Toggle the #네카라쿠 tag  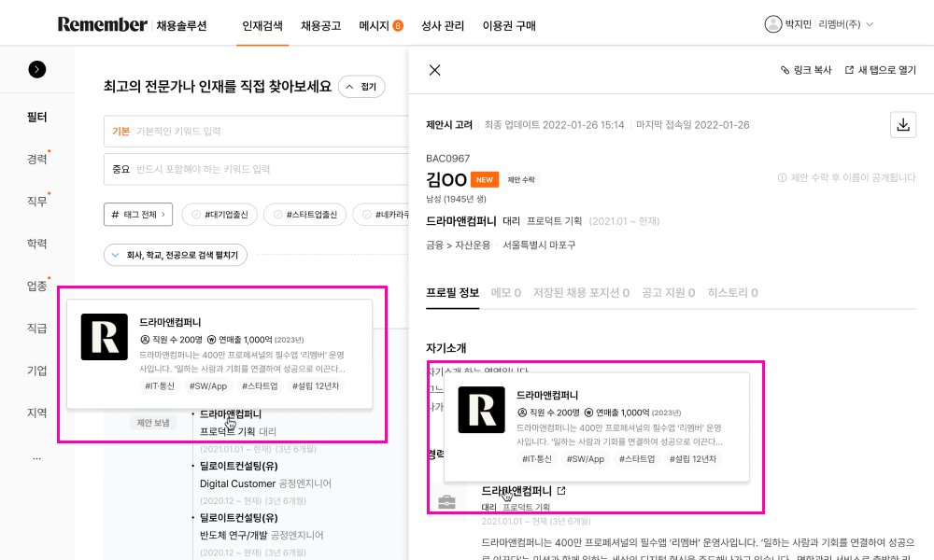tap(381, 215)
